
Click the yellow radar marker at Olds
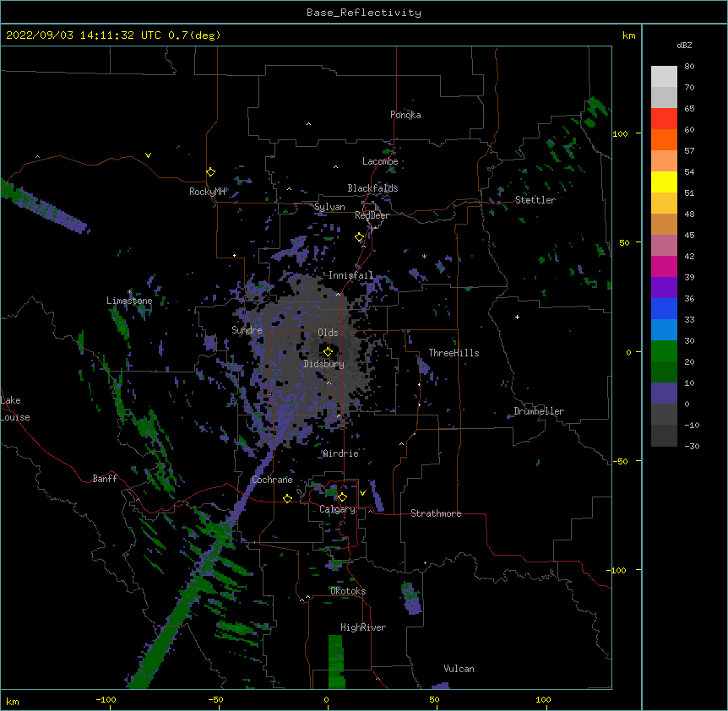pyautogui.click(x=328, y=351)
